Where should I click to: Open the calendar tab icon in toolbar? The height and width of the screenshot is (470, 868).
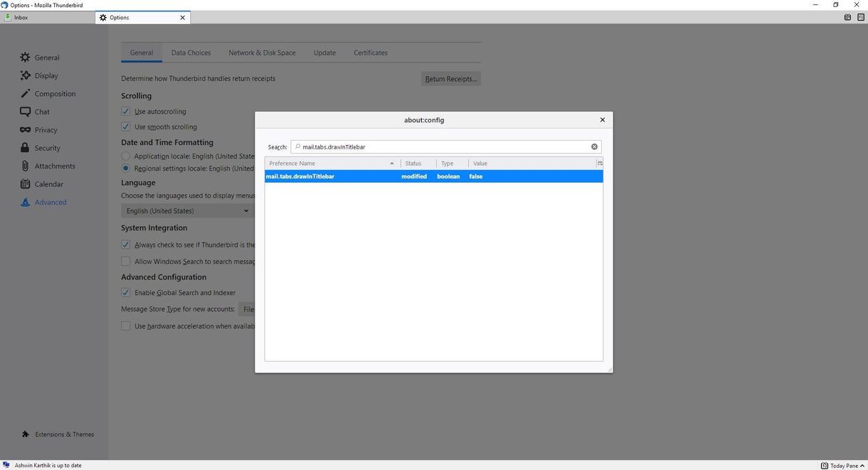point(847,18)
